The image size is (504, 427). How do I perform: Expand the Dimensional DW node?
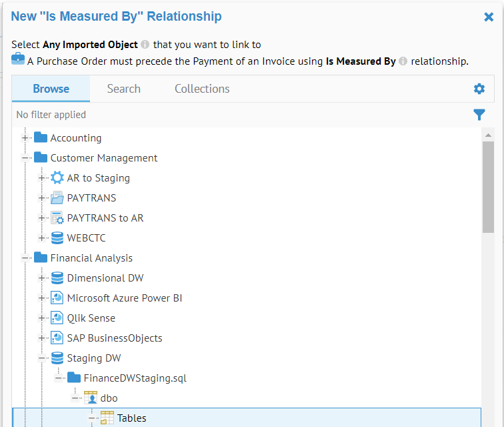click(x=42, y=278)
